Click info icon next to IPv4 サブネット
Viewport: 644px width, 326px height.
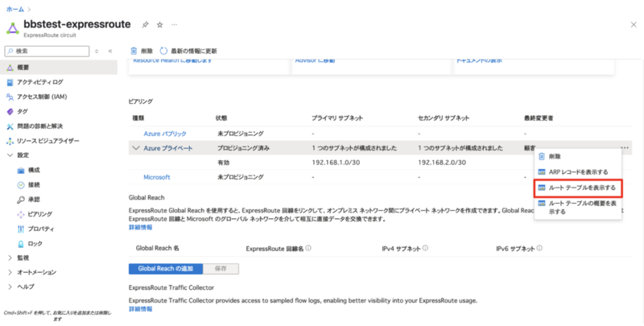[425, 248]
